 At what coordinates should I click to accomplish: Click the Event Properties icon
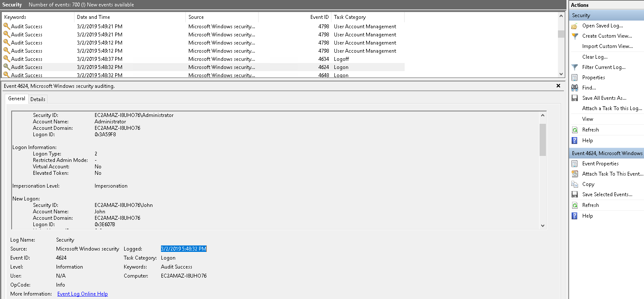(x=575, y=164)
